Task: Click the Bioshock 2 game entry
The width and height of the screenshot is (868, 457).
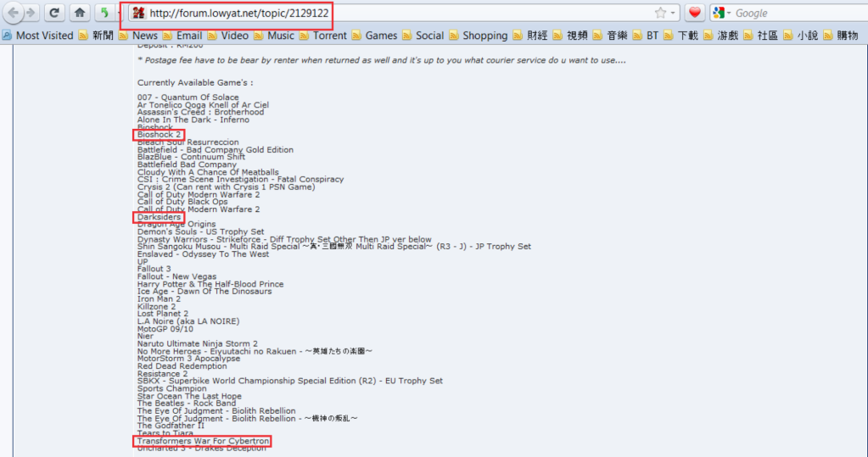Action: click(x=160, y=135)
